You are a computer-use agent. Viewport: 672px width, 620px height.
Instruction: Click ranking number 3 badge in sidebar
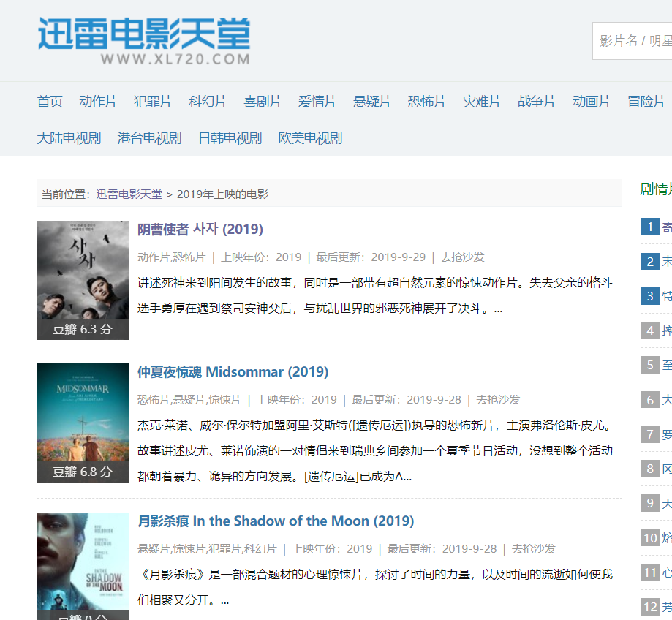pyautogui.click(x=650, y=295)
